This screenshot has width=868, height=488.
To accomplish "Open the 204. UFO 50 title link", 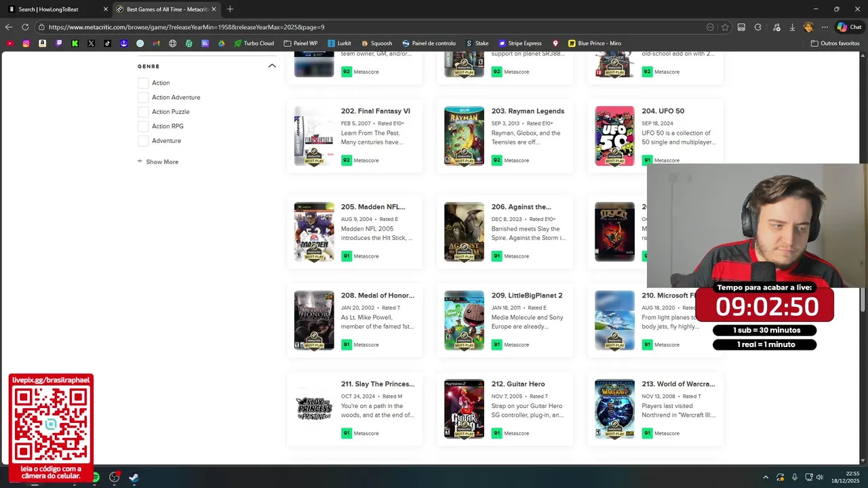I will click(x=663, y=111).
